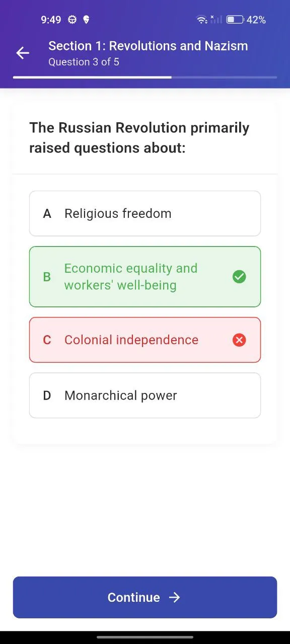
Task: Select answer B Economic equality and workers' well-being
Action: click(145, 277)
